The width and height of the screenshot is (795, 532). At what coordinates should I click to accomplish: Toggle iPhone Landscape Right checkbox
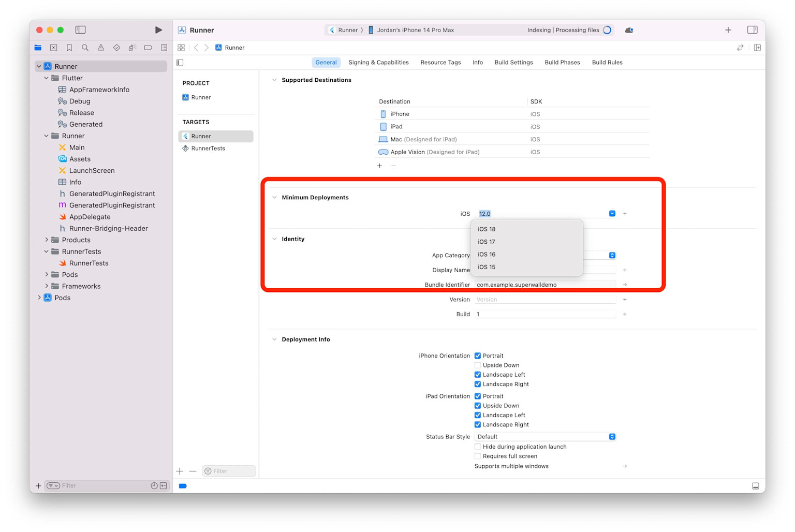pyautogui.click(x=478, y=384)
